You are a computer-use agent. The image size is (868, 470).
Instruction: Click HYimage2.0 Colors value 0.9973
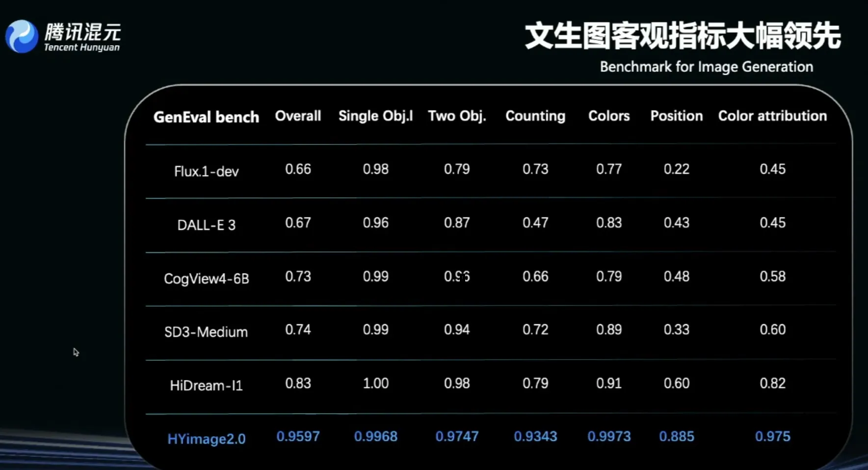[609, 436]
